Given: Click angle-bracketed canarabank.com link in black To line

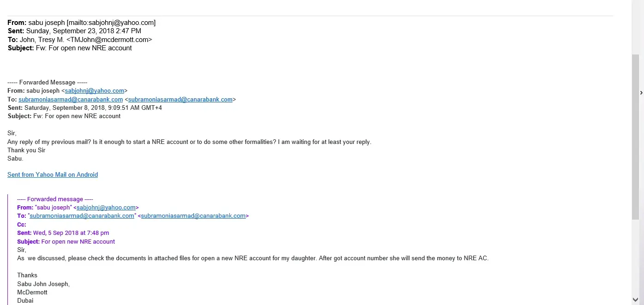Looking at the screenshot, I should [x=180, y=99].
